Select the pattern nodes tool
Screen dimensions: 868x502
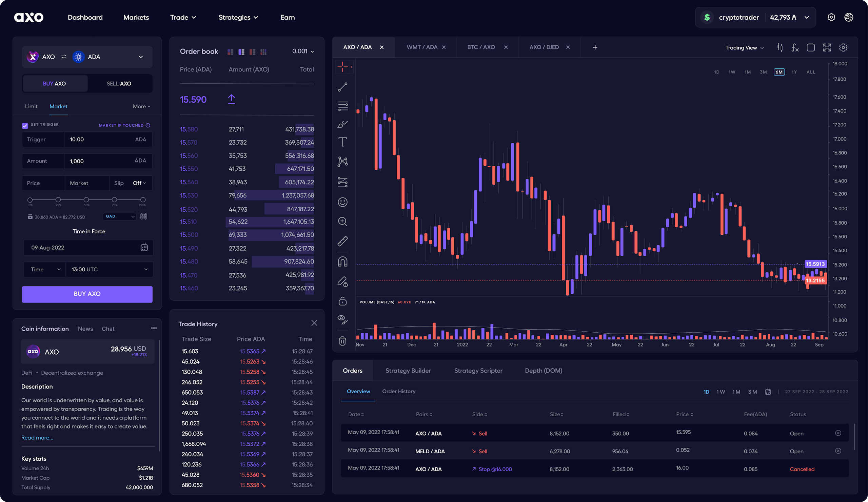point(342,162)
